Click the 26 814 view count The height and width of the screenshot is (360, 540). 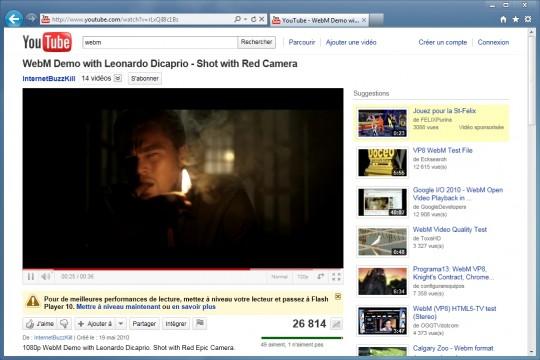(x=309, y=324)
